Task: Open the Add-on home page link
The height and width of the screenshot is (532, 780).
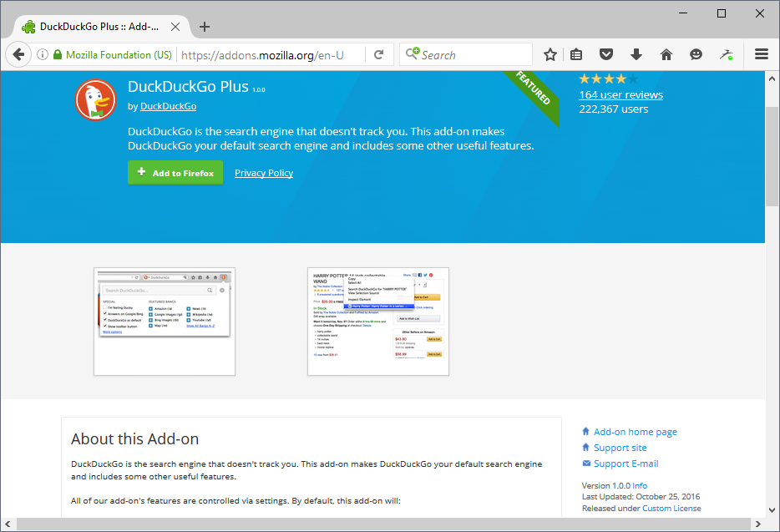Action: coord(636,432)
